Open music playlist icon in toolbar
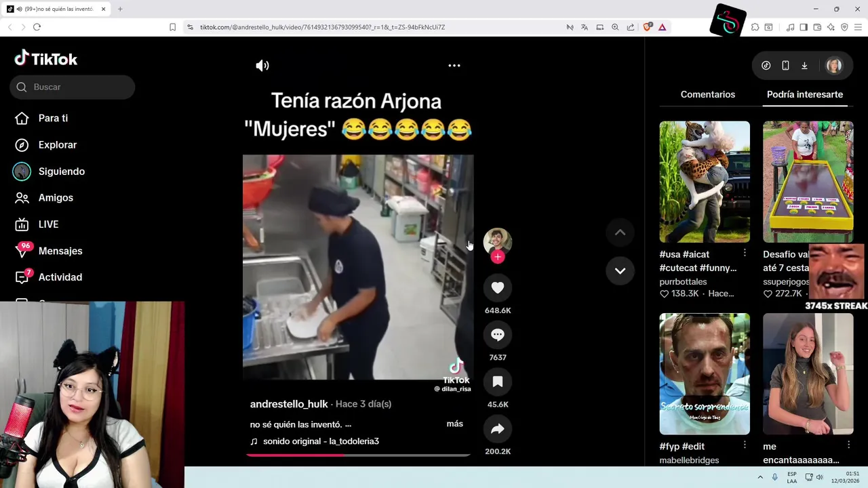The height and width of the screenshot is (488, 868). coord(790,27)
